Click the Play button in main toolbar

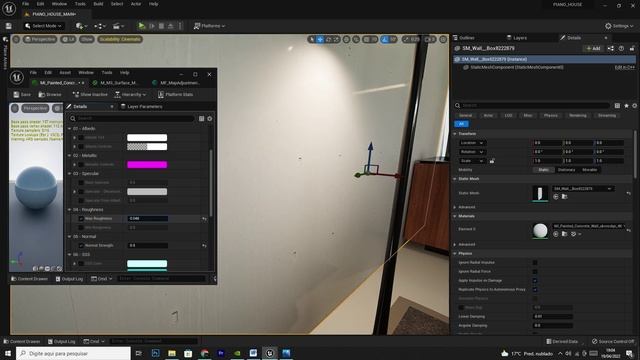(142, 26)
